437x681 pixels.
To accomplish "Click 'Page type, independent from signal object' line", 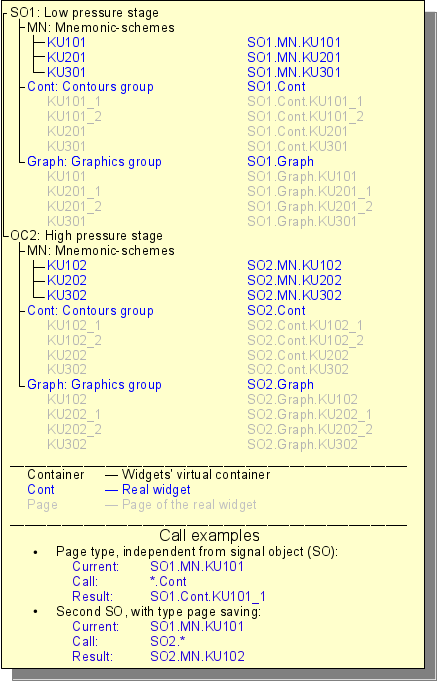I will coord(197,552).
